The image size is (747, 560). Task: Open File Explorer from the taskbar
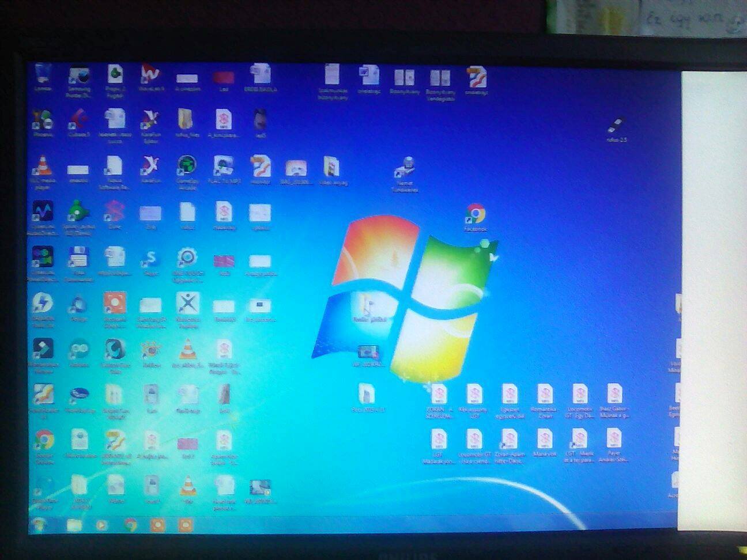74,524
